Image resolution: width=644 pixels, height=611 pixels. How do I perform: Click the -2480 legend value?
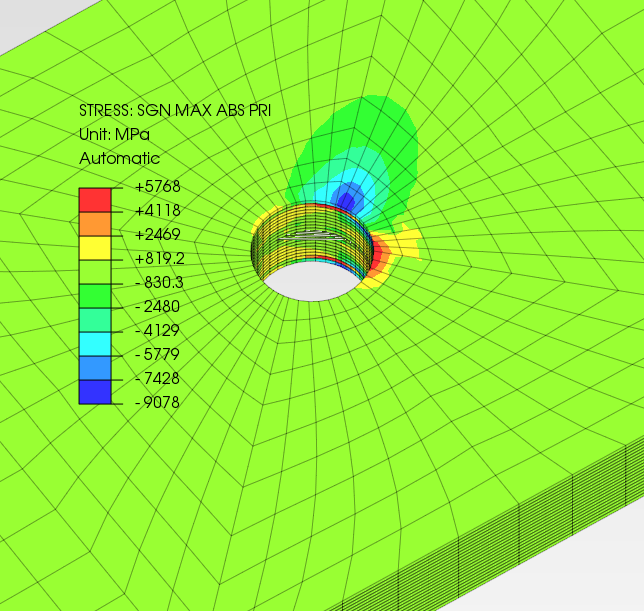click(157, 306)
